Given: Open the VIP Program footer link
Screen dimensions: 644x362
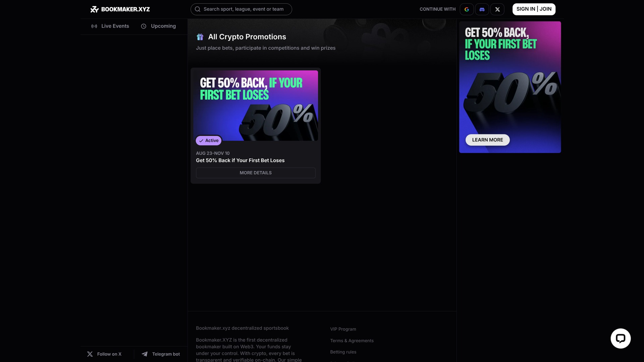Looking at the screenshot, I should [343, 329].
